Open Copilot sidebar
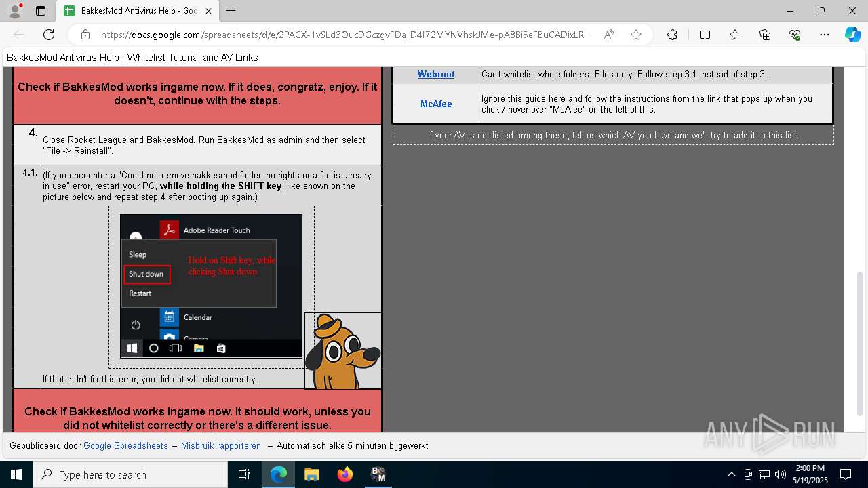The height and width of the screenshot is (488, 868). click(x=852, y=35)
